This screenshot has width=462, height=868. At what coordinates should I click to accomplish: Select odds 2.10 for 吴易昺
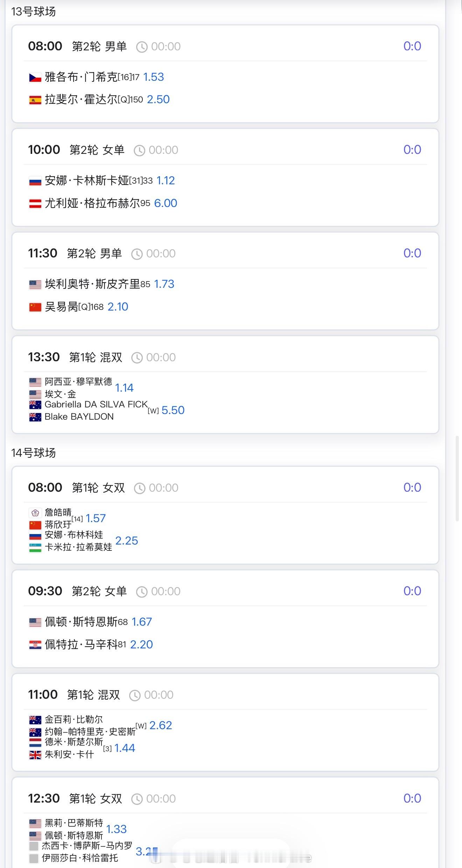point(118,307)
